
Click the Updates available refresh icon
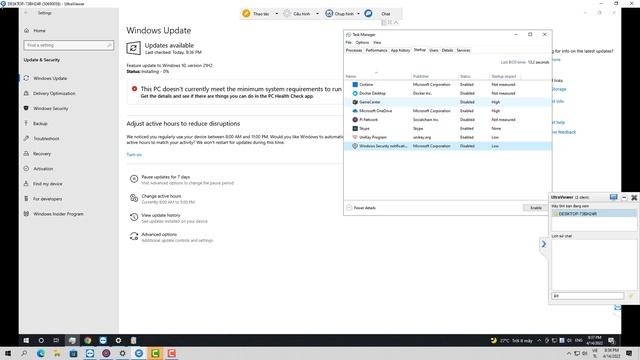point(133,48)
